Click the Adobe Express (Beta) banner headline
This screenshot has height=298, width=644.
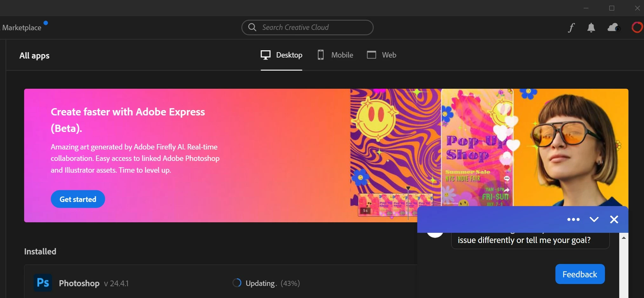tap(128, 120)
